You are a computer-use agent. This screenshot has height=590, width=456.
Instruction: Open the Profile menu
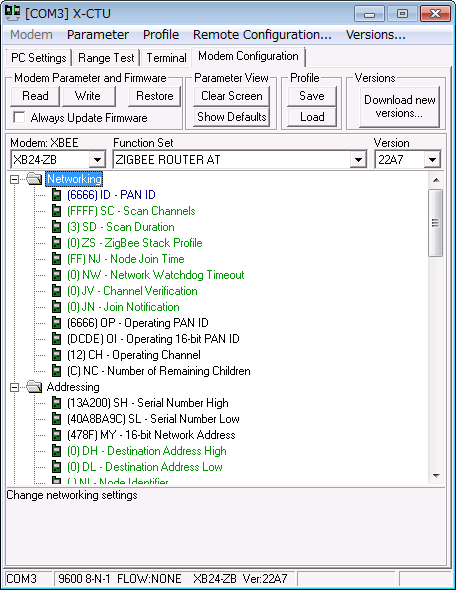[x=161, y=35]
